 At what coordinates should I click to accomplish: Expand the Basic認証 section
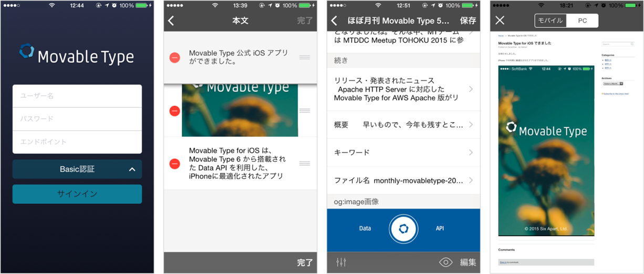77,169
